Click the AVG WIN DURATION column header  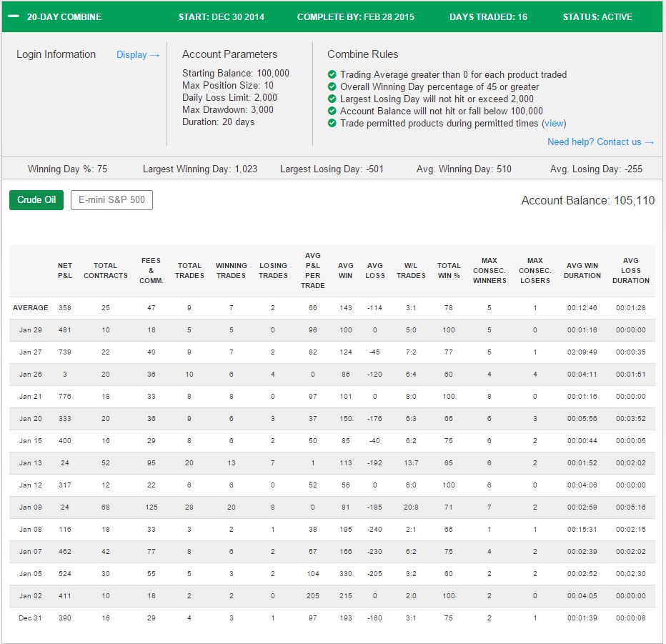point(582,271)
